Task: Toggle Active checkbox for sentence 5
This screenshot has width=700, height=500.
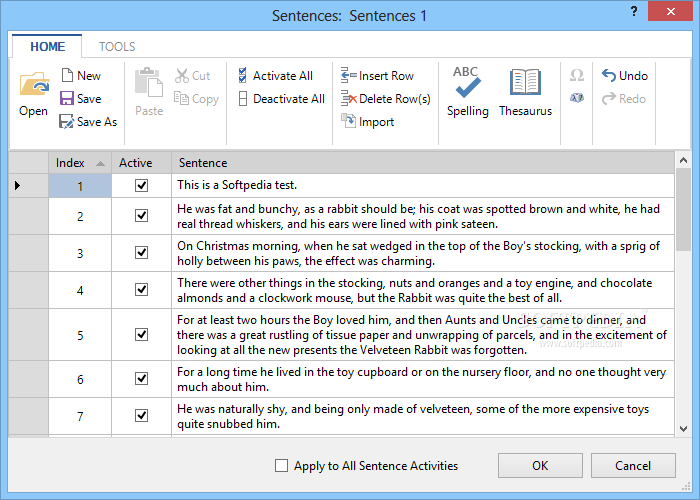Action: [x=142, y=334]
